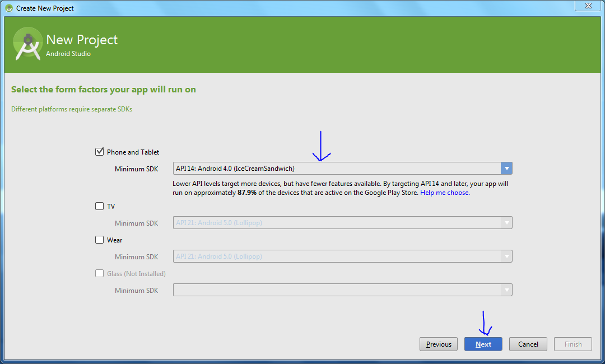Screen dimensions: 605x364
Task: Click the blue dropdown arrow beside API 14
Action: pos(506,168)
